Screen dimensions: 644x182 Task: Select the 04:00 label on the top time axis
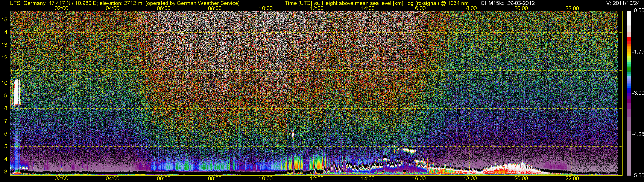pyautogui.click(x=112, y=8)
